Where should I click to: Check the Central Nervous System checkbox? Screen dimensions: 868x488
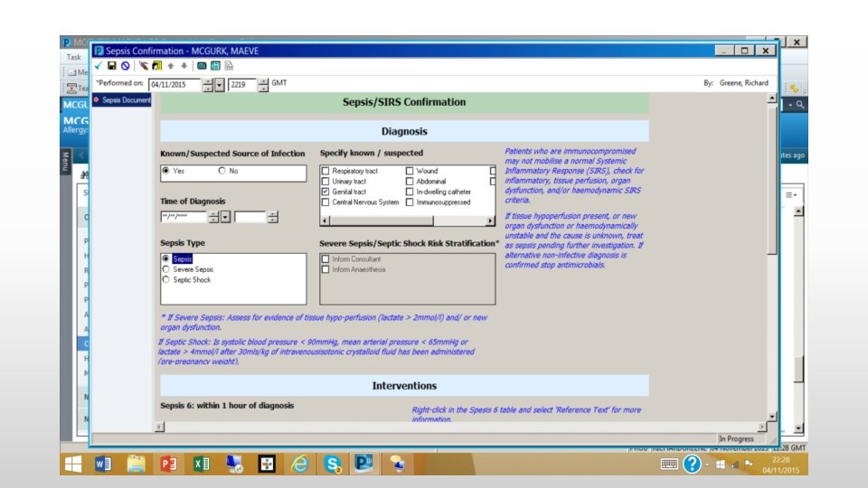point(325,202)
